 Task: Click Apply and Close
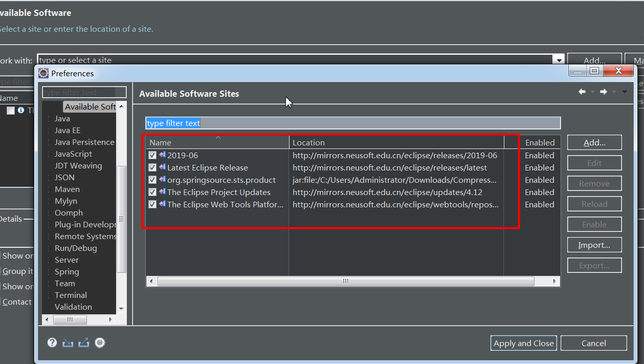523,343
